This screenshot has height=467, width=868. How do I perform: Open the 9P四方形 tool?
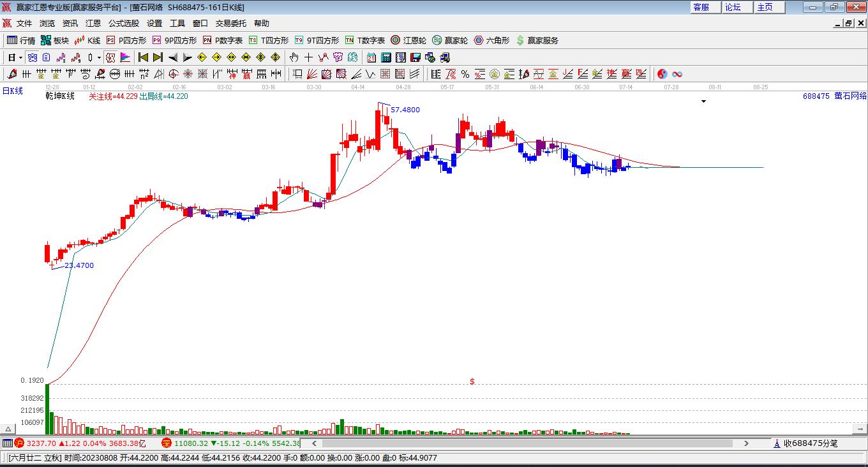tap(174, 40)
